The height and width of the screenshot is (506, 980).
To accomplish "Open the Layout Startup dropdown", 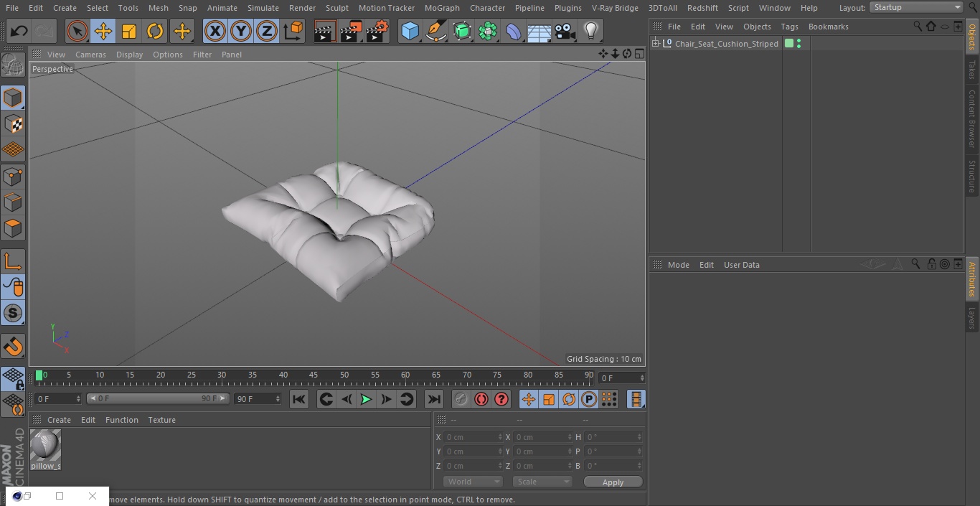I will [916, 7].
